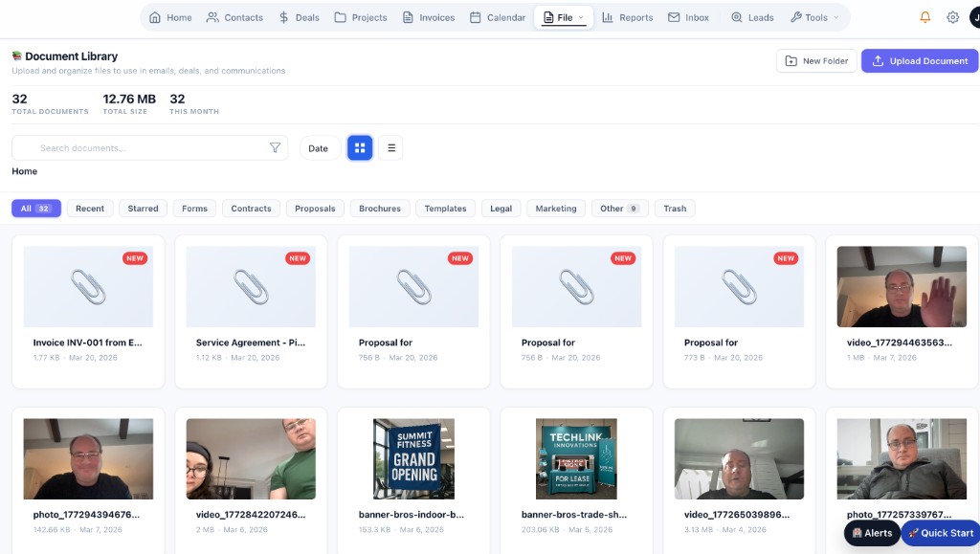The image size is (980, 554).
Task: Open the Tools dropdown menu
Action: pos(813,16)
